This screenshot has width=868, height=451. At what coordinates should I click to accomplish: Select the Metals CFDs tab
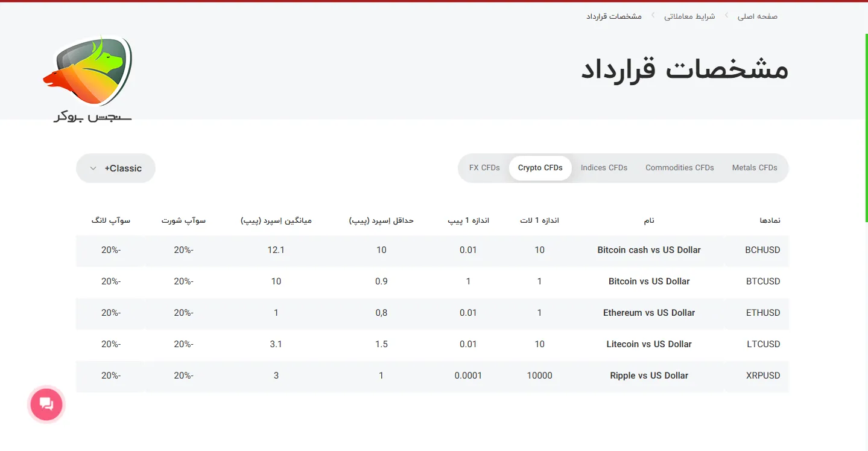(x=755, y=168)
